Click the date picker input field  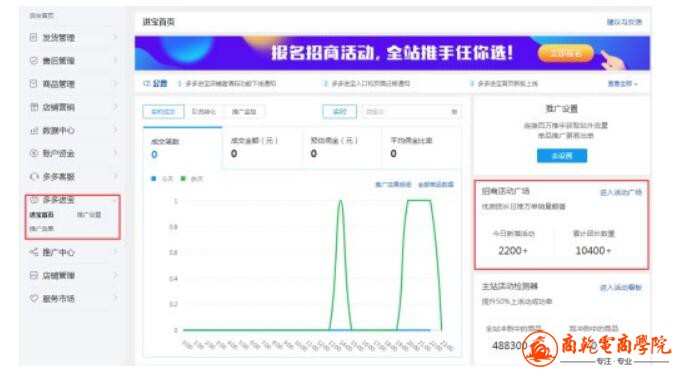pyautogui.click(x=411, y=112)
